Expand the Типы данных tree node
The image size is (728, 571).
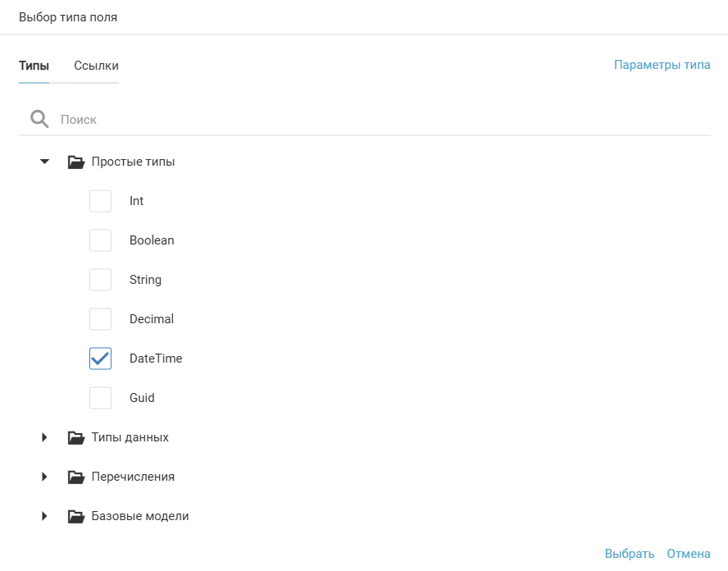45,438
